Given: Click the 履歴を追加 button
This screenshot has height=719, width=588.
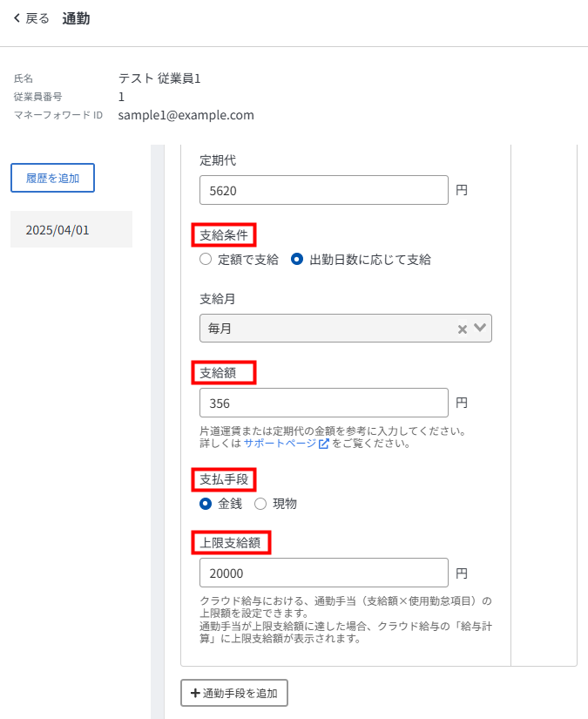Looking at the screenshot, I should 52,178.
